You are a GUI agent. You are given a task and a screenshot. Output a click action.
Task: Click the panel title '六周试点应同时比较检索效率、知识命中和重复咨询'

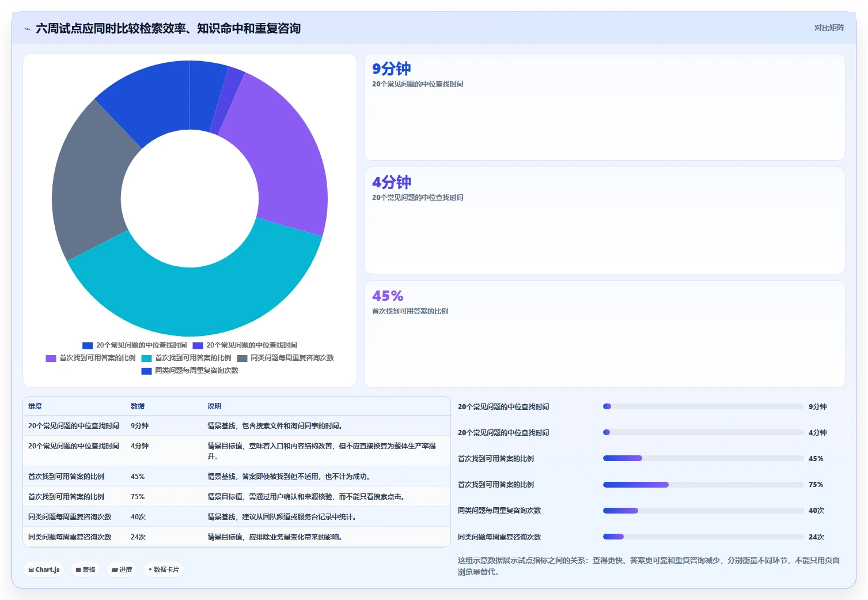(168, 28)
